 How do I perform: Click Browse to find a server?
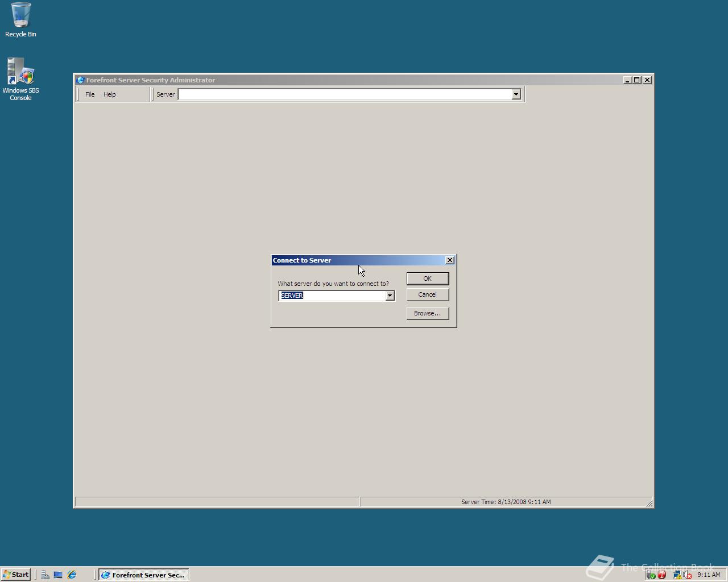click(x=428, y=313)
